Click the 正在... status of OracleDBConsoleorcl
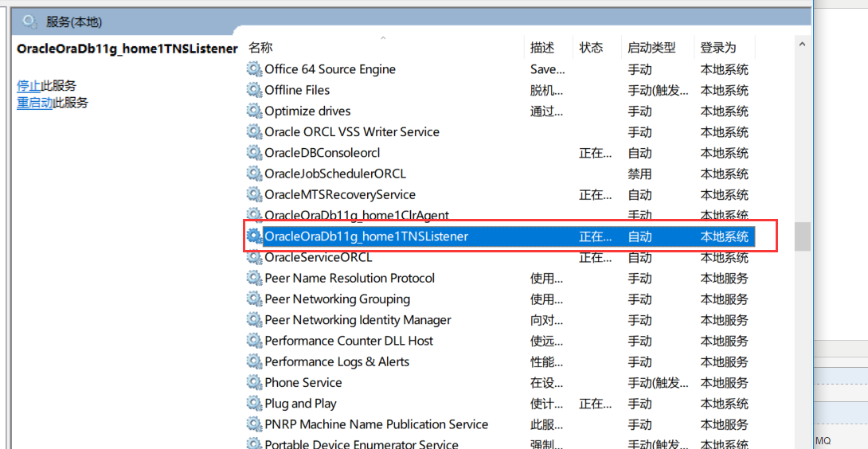Screen dimensions: 868x449 tap(596, 153)
